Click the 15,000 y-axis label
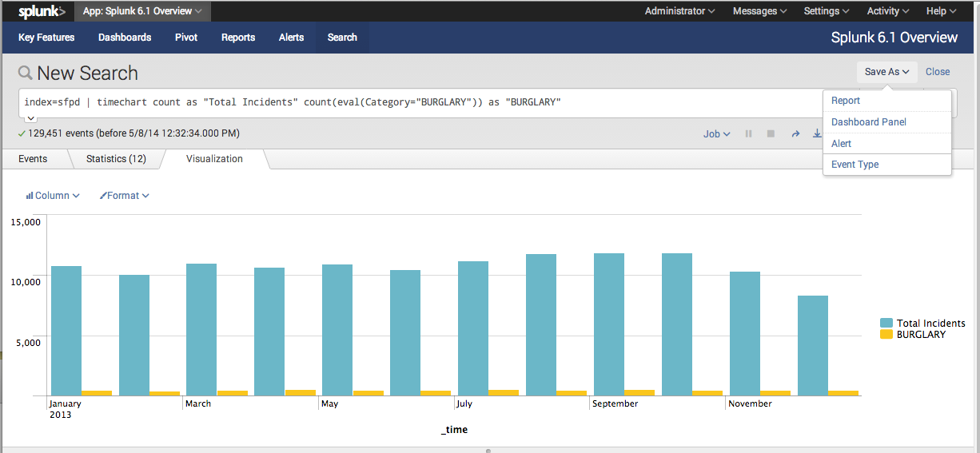 coord(26,222)
